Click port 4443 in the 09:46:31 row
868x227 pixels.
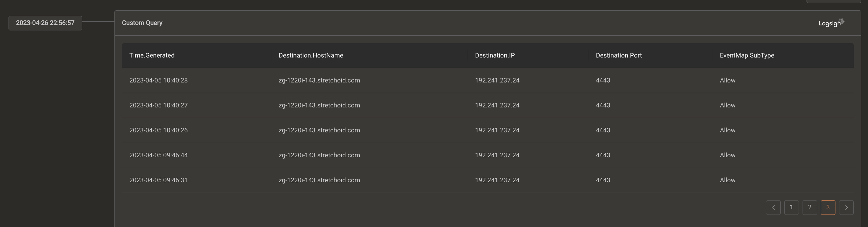pos(603,180)
